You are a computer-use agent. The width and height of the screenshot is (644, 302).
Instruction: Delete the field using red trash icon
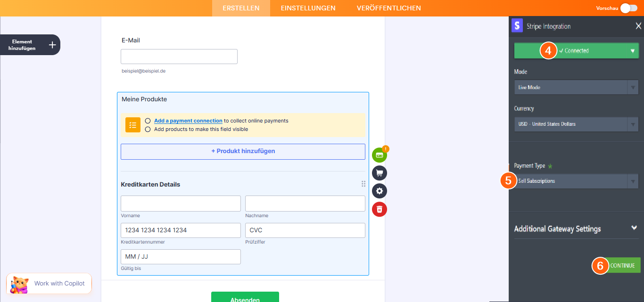pos(379,209)
